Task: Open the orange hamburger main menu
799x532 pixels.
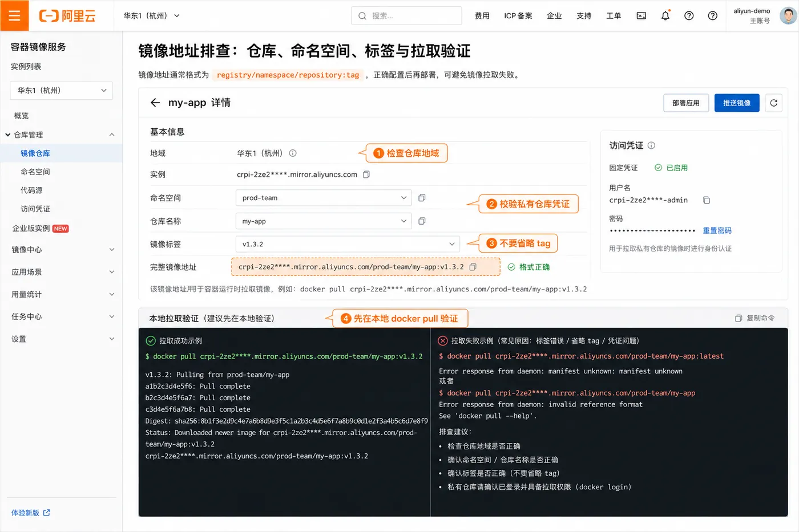Action: coord(14,15)
